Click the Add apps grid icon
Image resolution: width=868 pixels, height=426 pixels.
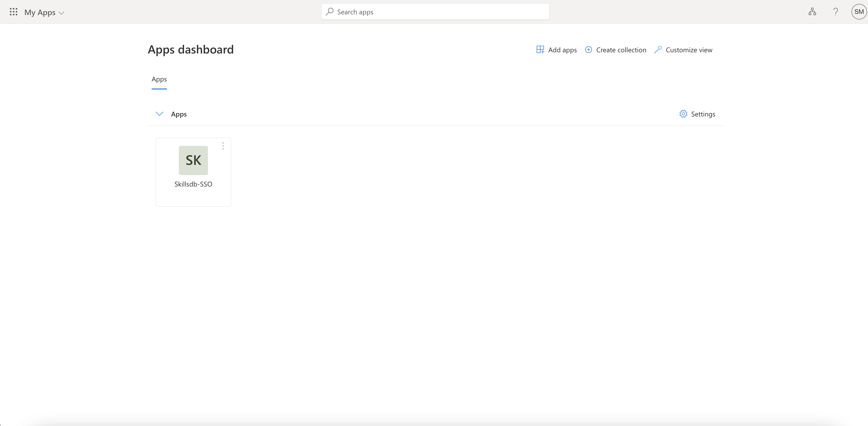click(x=540, y=50)
